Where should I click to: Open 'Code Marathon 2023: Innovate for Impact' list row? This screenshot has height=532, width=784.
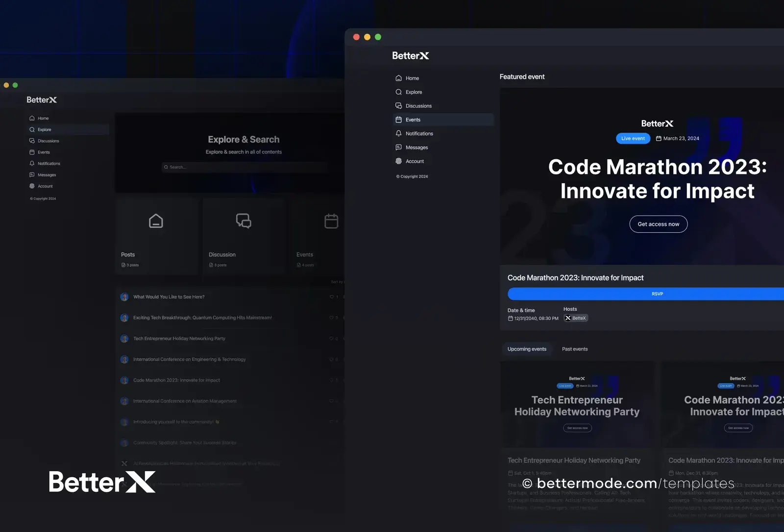click(x=230, y=380)
